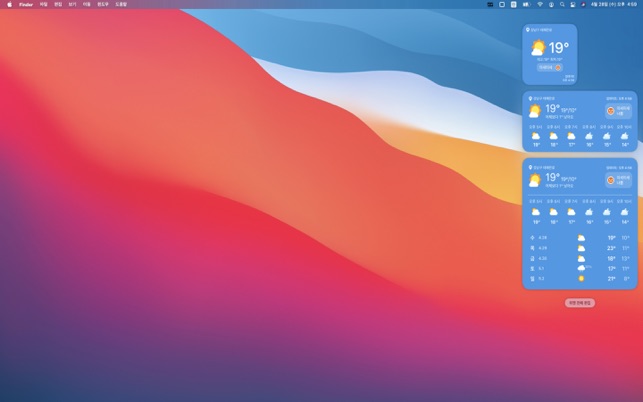Viewport: 643px width, 402px height.
Task: Open the Apple menu
Action: 9,5
